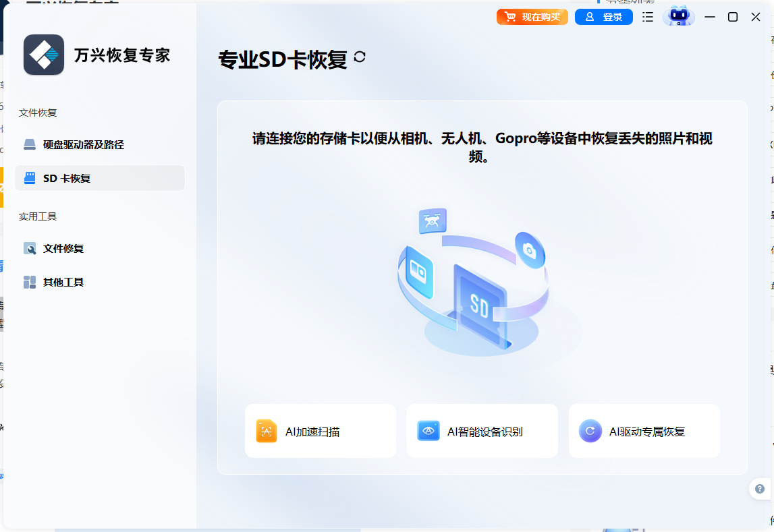Minimize the Recoverit window

[x=710, y=17]
